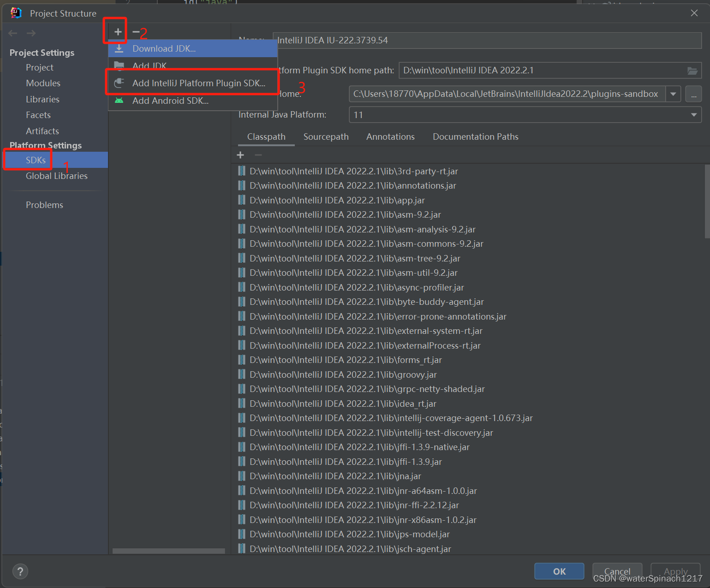This screenshot has width=710, height=588.
Task: Click the minus icon above the classpath list
Action: click(258, 155)
